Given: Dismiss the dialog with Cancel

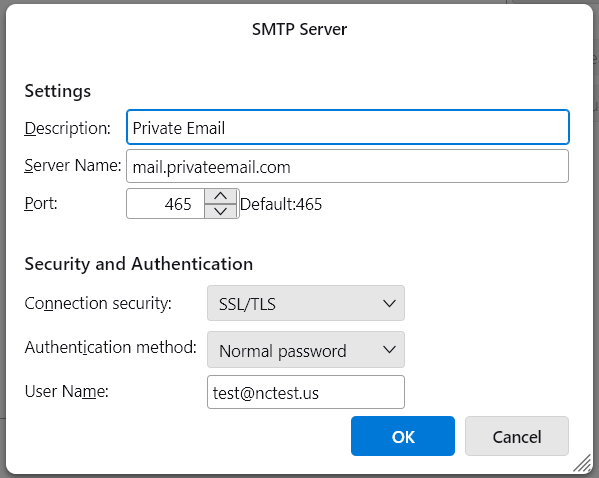Looking at the screenshot, I should 516,436.
